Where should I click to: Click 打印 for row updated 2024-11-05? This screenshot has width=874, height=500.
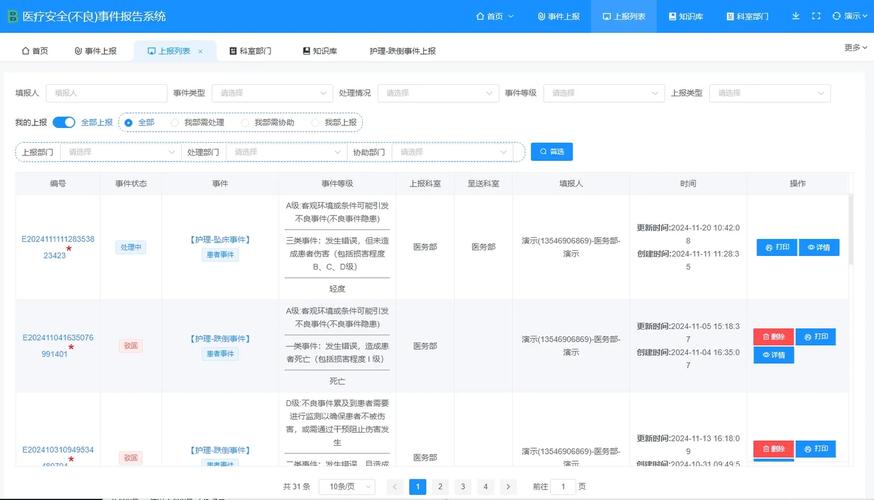pyautogui.click(x=816, y=337)
